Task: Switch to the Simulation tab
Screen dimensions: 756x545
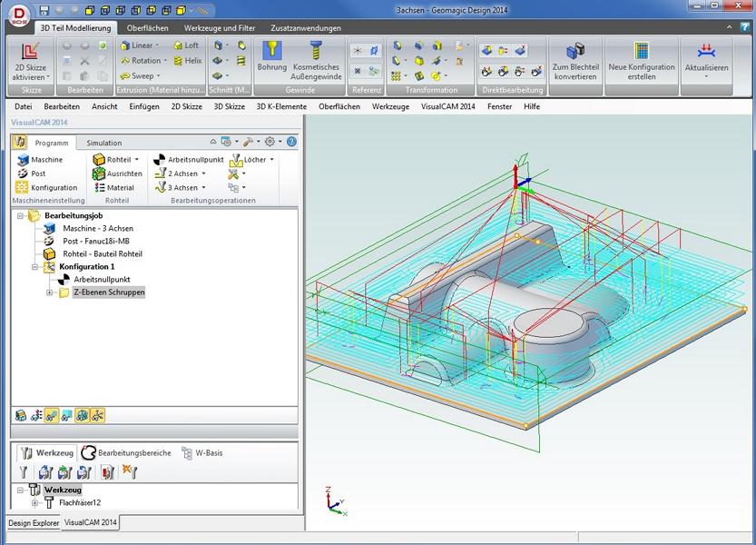Action: pyautogui.click(x=104, y=143)
